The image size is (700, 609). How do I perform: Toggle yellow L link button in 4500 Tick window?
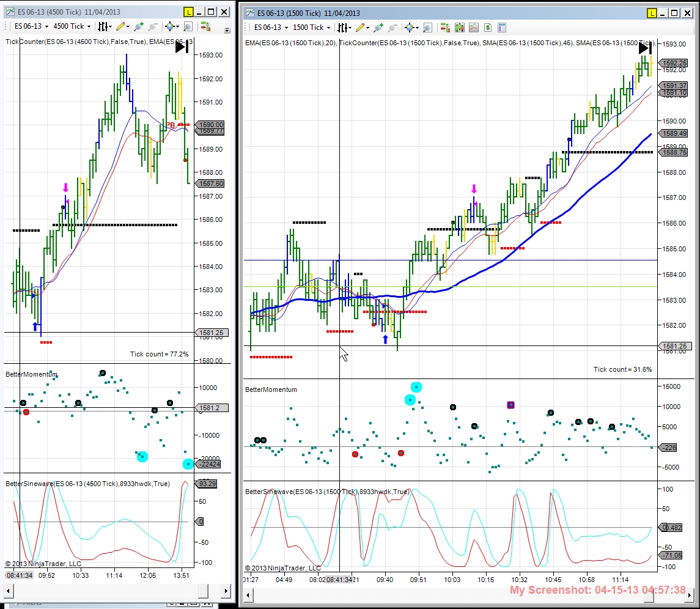coord(188,12)
